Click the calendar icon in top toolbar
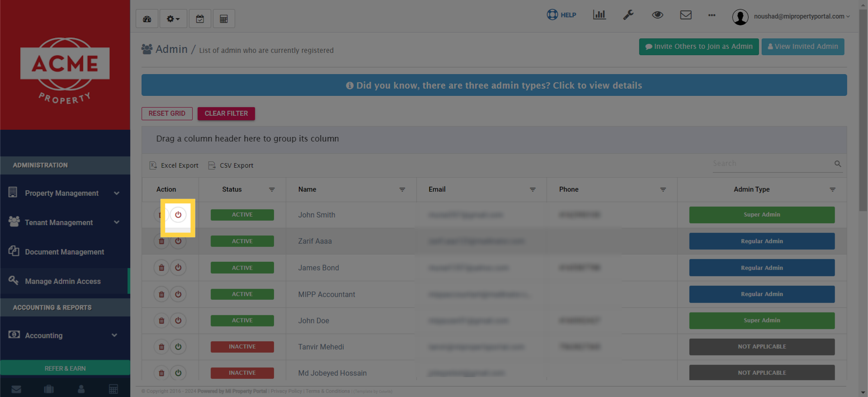The height and width of the screenshot is (397, 868). [x=200, y=19]
